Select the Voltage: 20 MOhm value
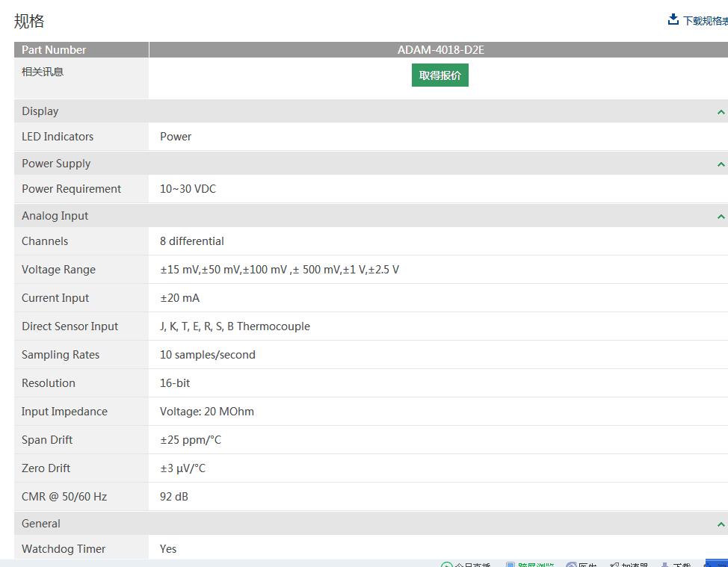Viewport: 728px width, 567px height. coord(206,412)
